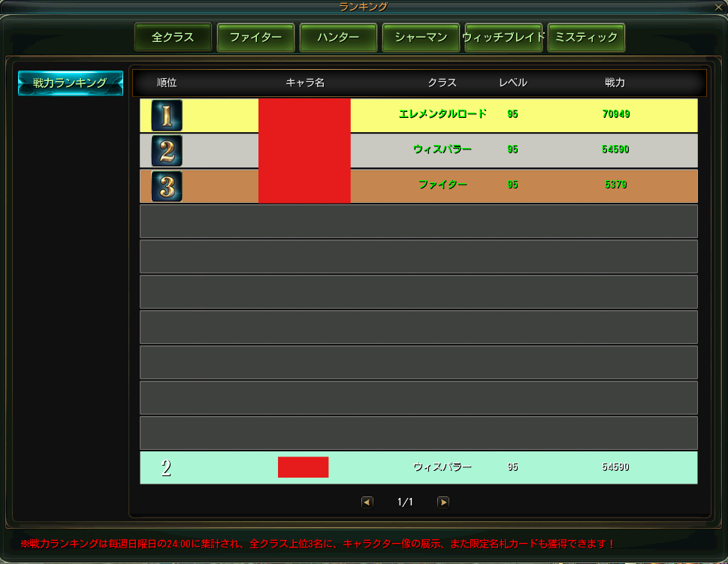Select the 全クラス tab

pos(173,37)
